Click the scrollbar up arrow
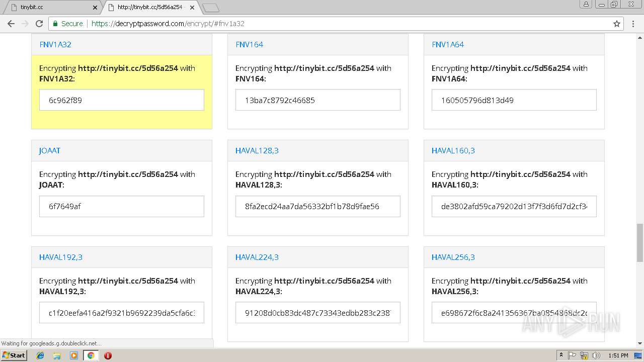 point(639,37)
